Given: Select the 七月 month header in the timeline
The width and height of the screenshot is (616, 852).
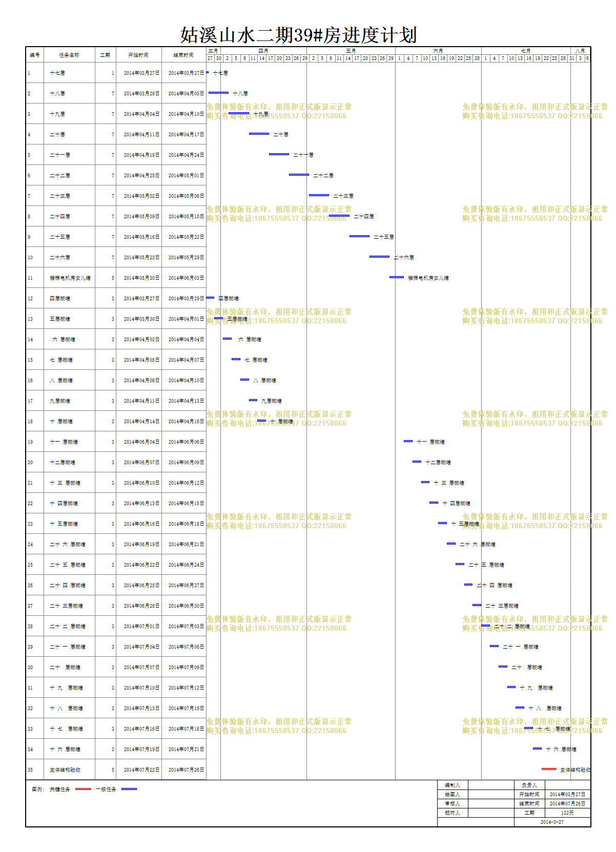Looking at the screenshot, I should tap(526, 51).
